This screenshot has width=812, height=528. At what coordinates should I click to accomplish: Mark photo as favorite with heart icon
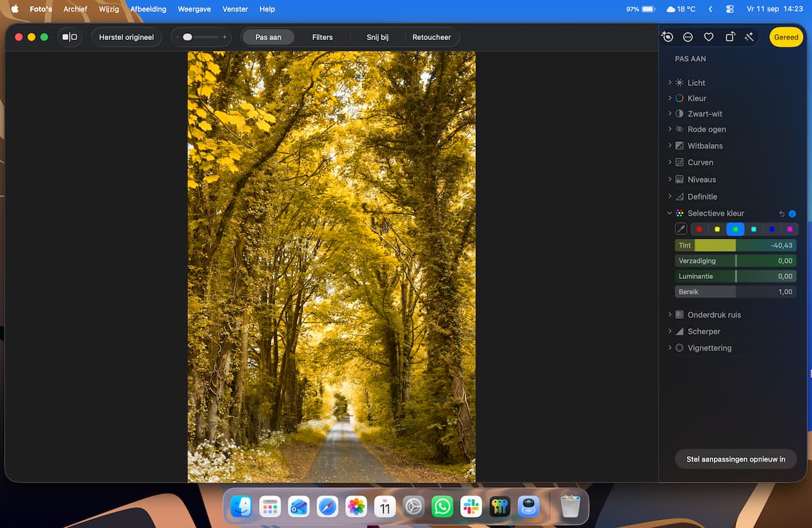[708, 37]
